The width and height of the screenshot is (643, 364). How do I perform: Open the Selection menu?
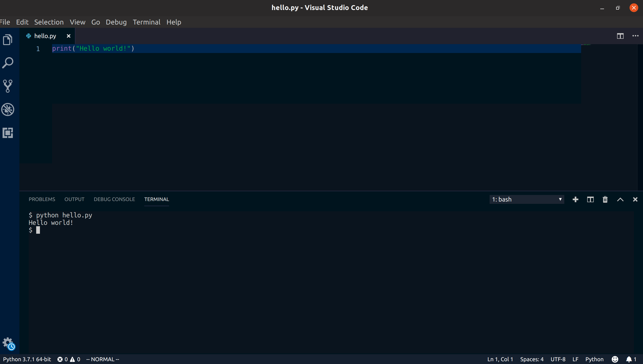click(49, 22)
